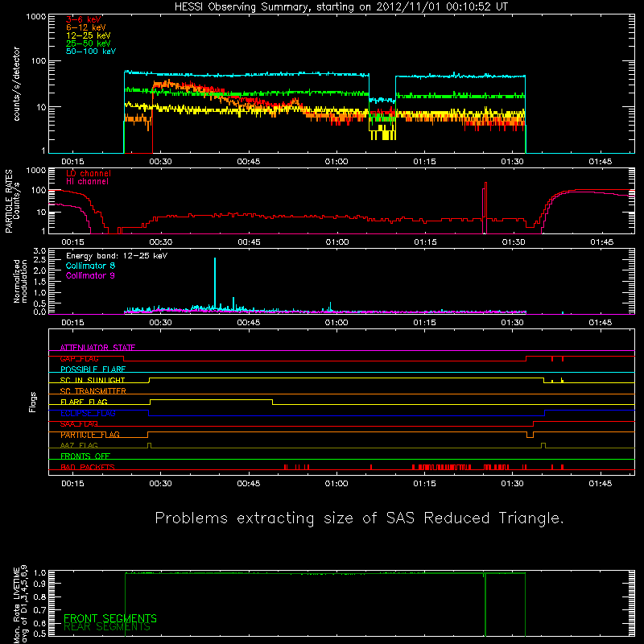
Task: Click 00:15 tick label under the flags panel
Action: tap(72, 484)
